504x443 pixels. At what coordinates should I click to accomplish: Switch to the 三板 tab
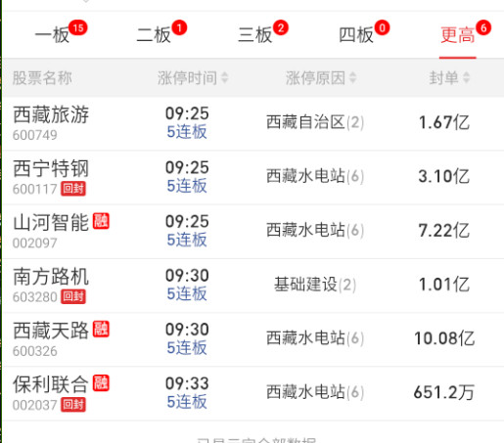pos(255,34)
